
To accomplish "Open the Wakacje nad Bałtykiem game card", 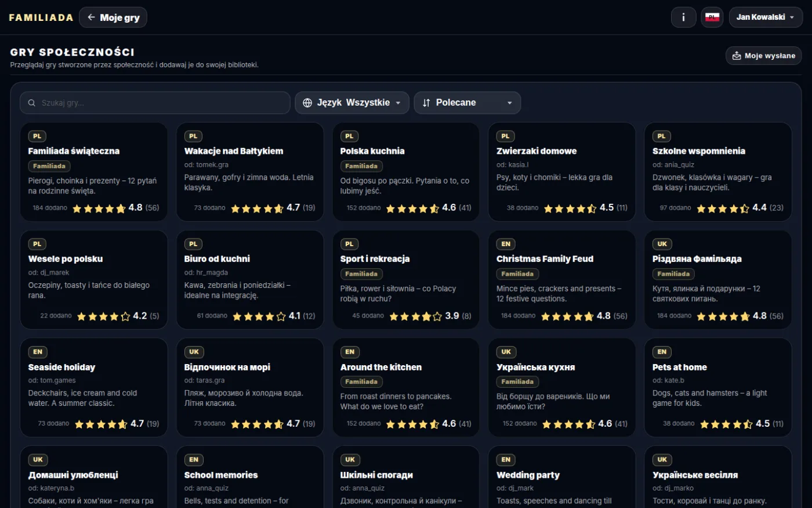I will tap(250, 172).
